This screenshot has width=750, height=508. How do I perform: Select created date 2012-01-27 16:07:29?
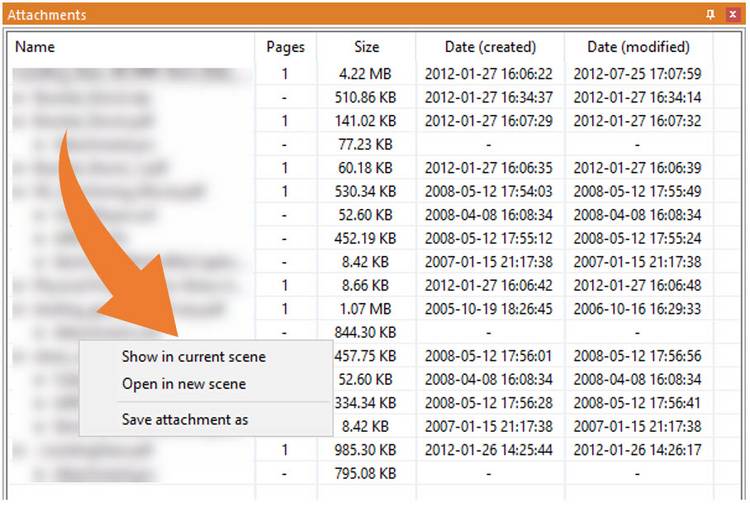[x=489, y=121]
